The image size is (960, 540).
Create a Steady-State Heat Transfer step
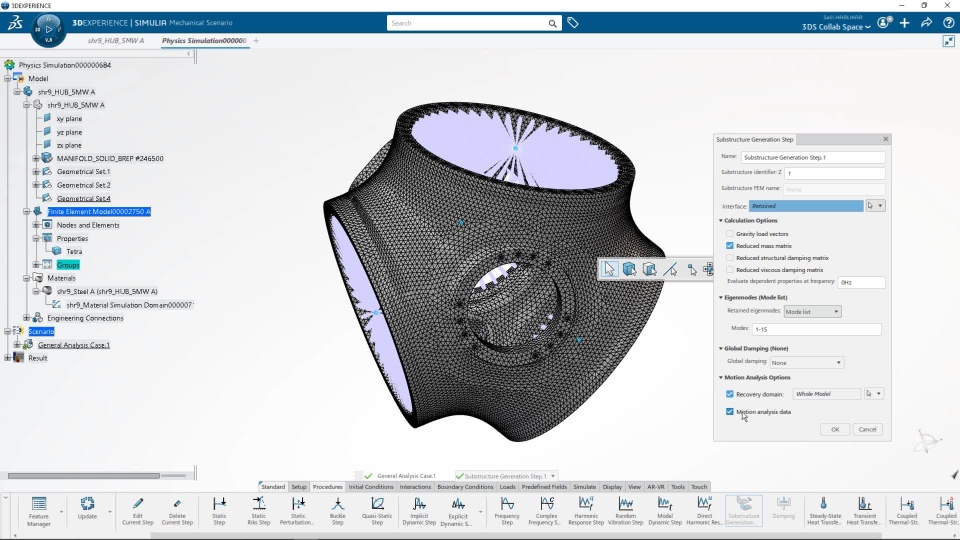click(x=824, y=511)
